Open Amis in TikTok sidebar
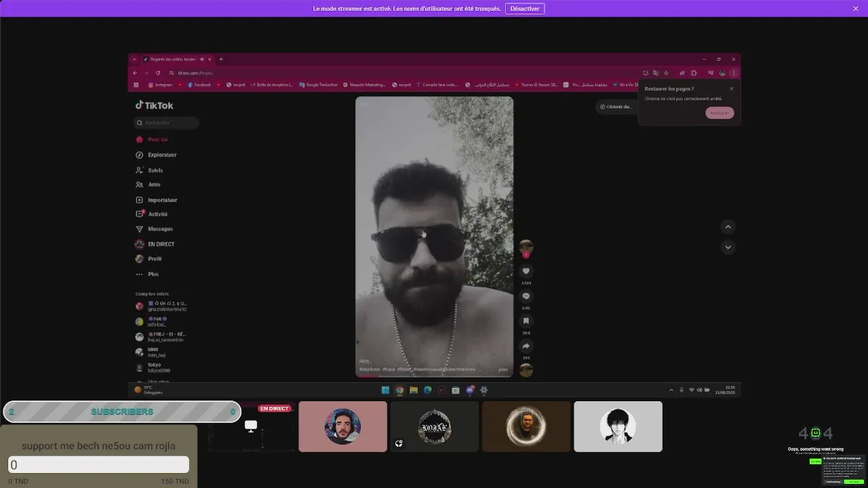 (148, 184)
